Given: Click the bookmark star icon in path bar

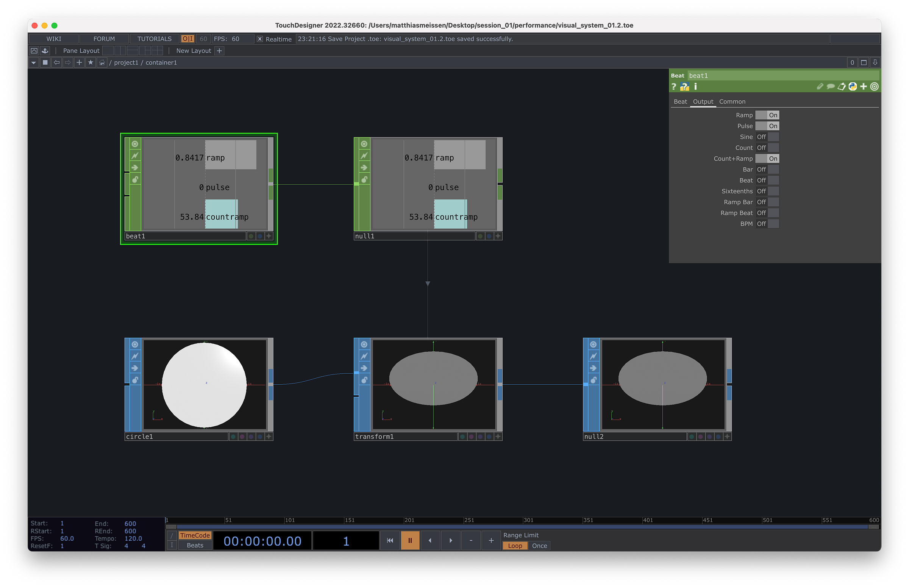Looking at the screenshot, I should (x=91, y=62).
